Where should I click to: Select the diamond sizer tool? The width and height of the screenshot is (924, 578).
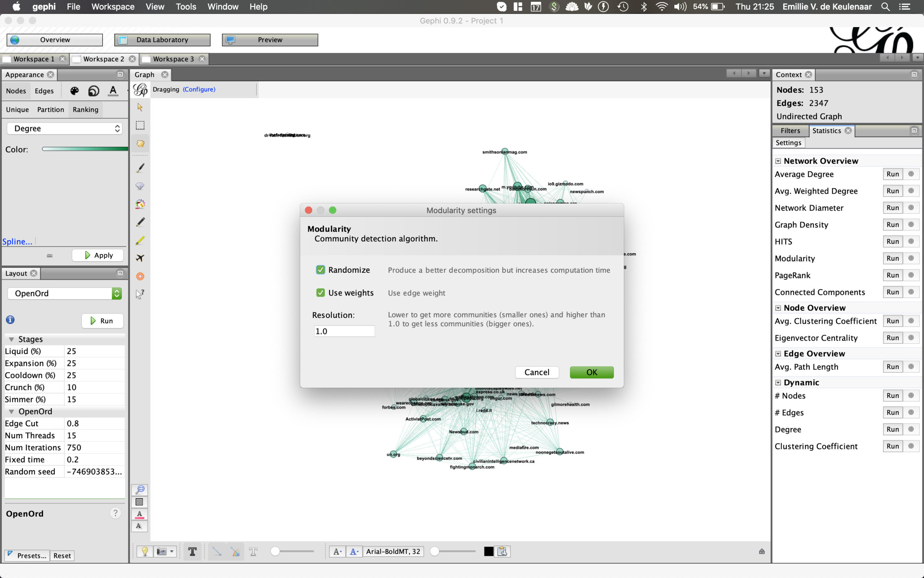pos(140,186)
